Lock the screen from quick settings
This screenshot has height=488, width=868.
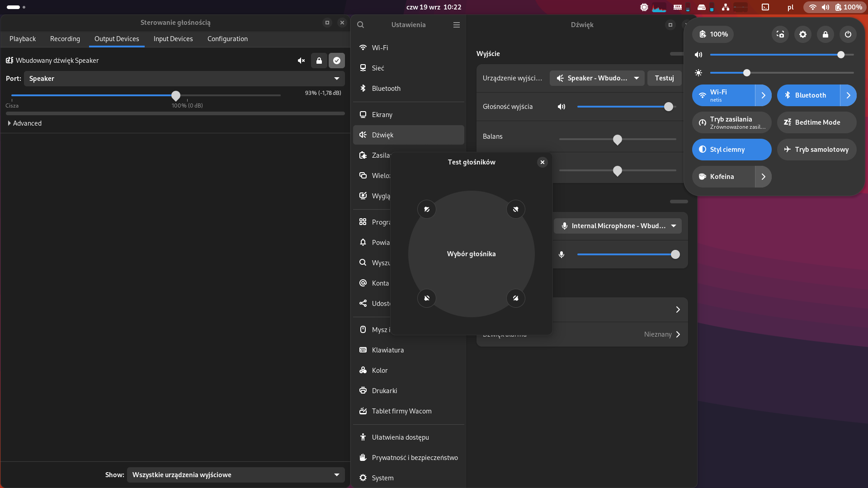click(x=826, y=34)
